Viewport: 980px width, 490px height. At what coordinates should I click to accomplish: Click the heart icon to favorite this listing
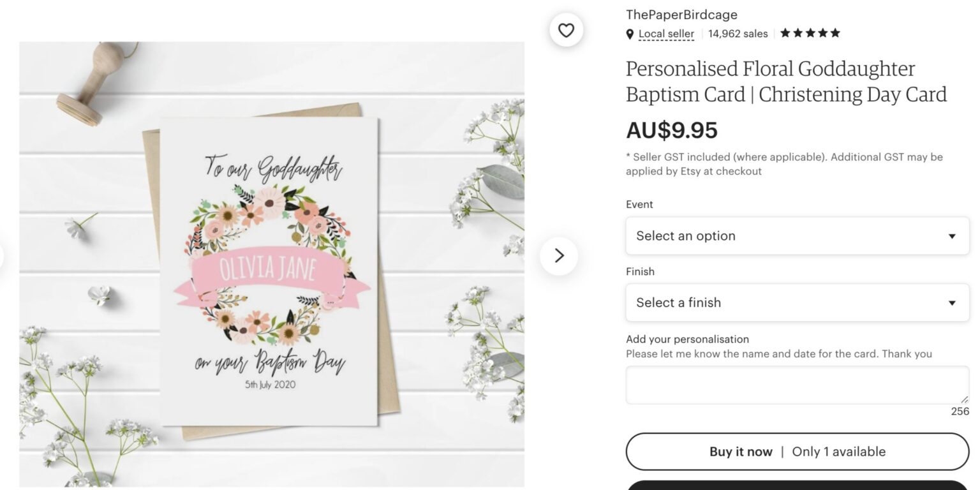click(x=566, y=29)
